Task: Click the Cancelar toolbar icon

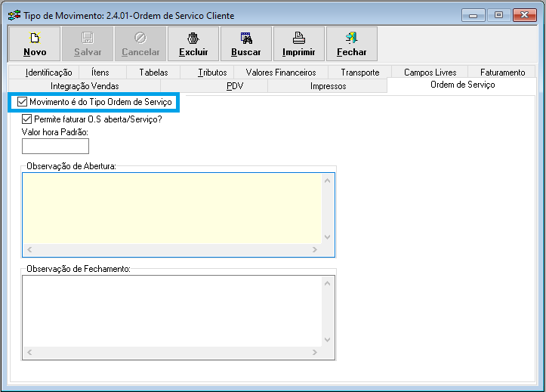Action: point(140,38)
